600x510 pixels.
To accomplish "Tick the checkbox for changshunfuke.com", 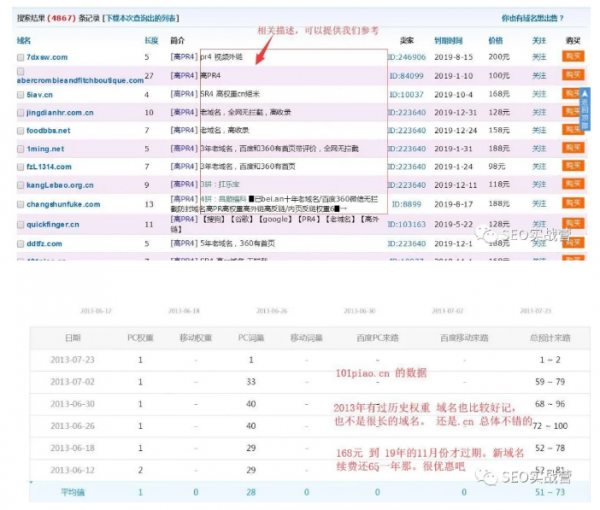I will [21, 205].
